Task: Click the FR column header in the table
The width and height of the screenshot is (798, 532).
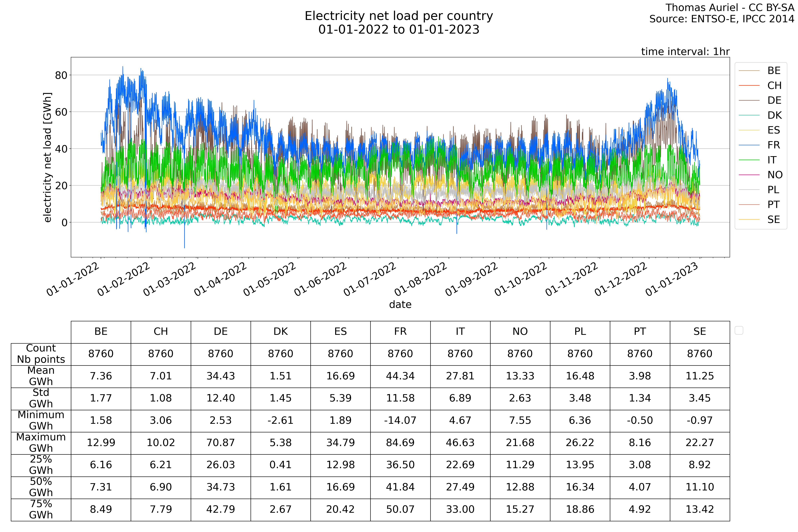Action: (x=400, y=332)
